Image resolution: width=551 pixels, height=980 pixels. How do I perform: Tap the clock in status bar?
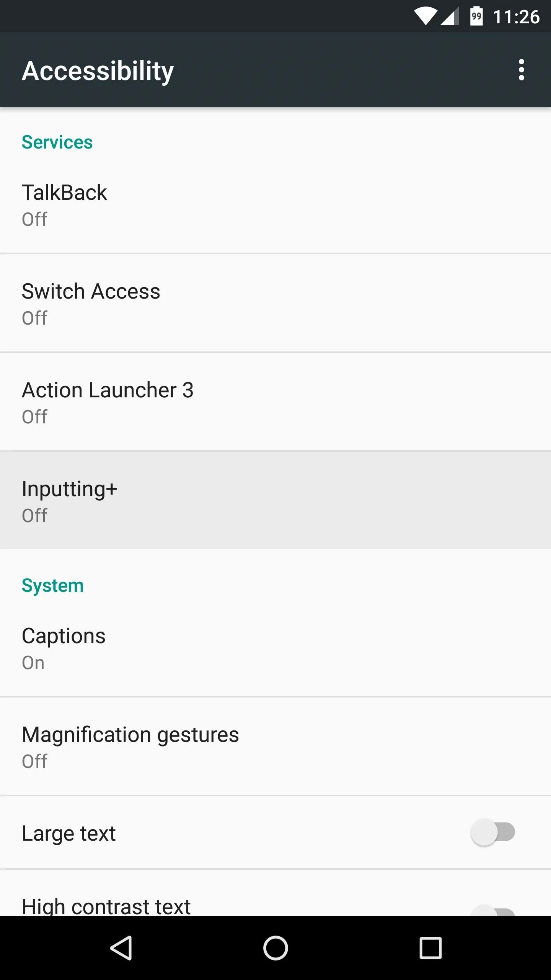click(516, 17)
